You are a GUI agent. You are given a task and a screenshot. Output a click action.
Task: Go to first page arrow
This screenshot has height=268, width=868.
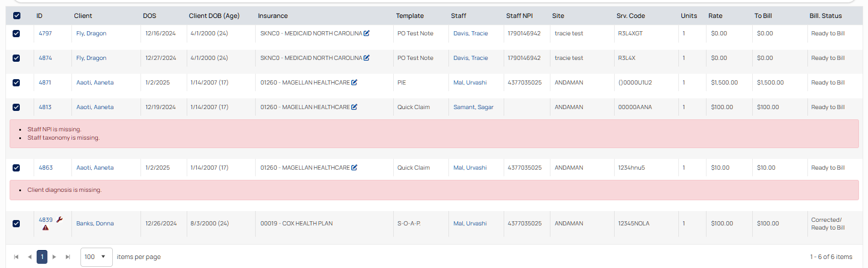click(16, 257)
